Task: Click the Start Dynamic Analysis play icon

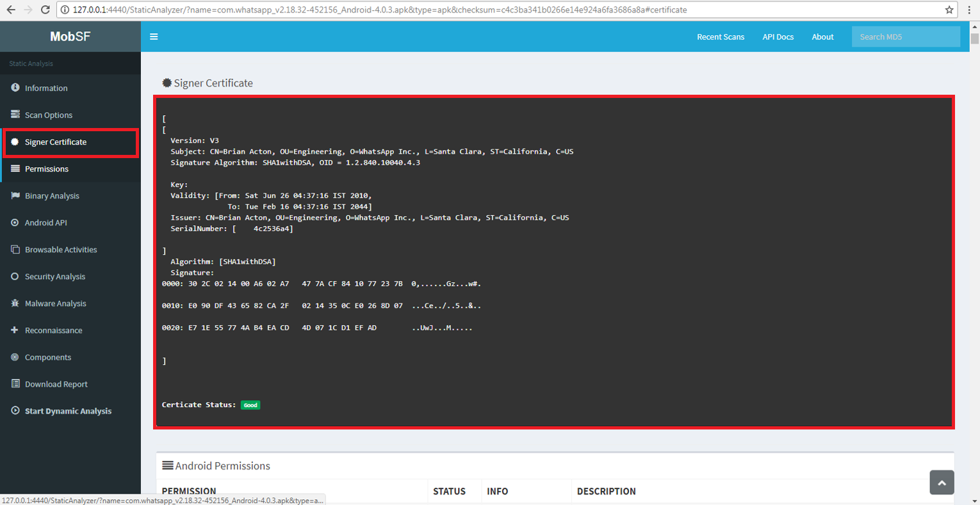Action: (x=15, y=410)
